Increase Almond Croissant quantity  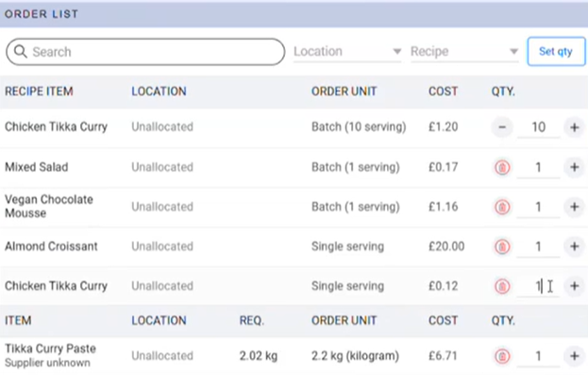pyautogui.click(x=574, y=247)
